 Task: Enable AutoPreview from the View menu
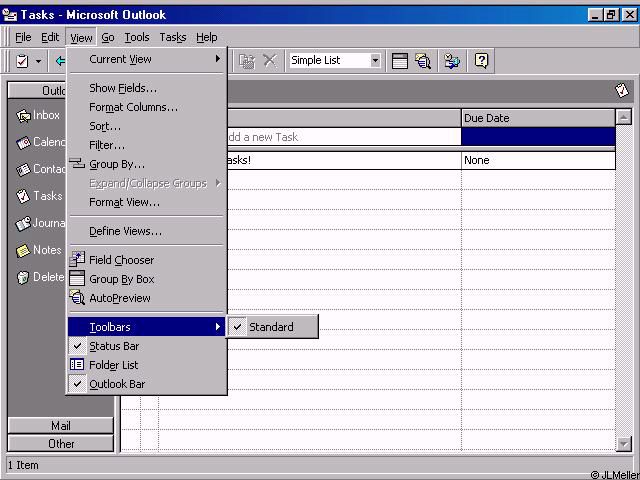120,298
